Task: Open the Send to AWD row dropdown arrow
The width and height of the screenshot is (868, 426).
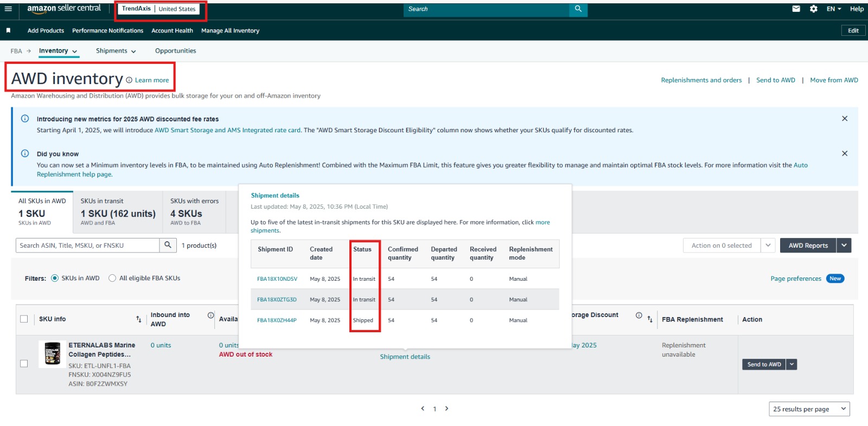Action: tap(792, 364)
